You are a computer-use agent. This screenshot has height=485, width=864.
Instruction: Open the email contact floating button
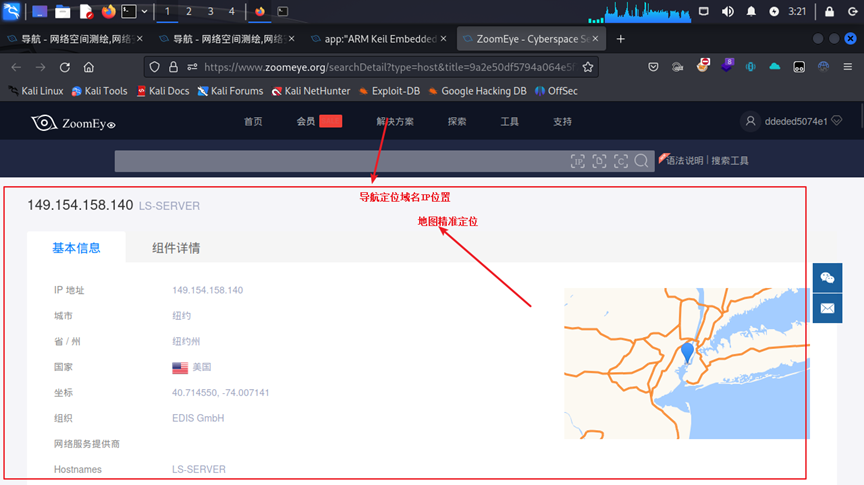click(x=827, y=308)
